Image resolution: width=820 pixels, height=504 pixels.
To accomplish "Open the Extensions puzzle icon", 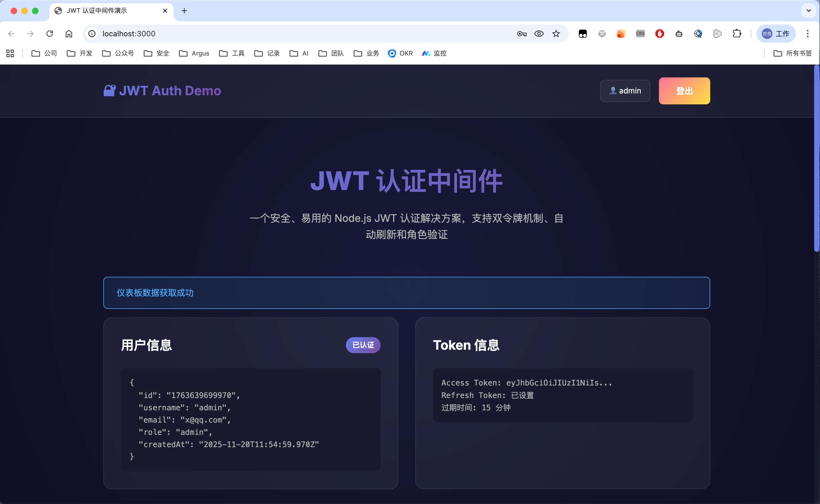I will pyautogui.click(x=737, y=34).
